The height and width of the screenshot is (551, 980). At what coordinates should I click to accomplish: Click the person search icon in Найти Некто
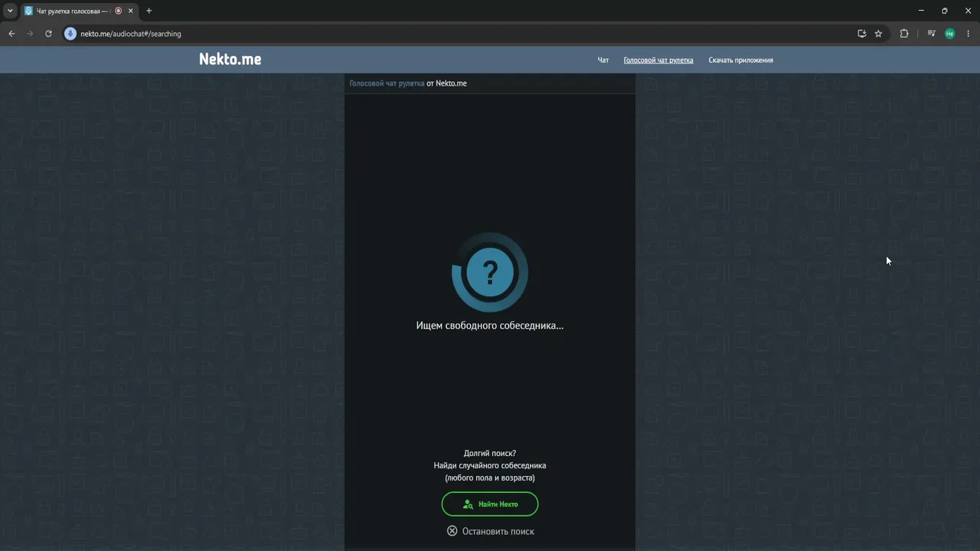point(468,504)
